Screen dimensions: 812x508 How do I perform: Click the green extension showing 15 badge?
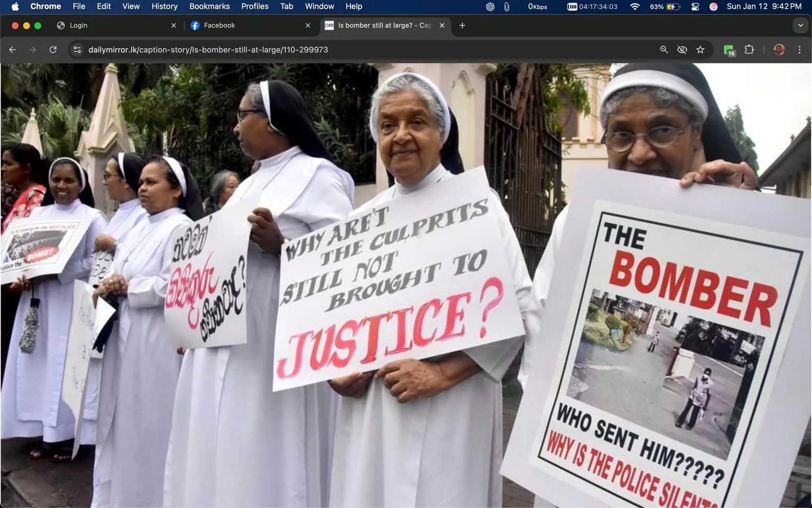coord(728,49)
